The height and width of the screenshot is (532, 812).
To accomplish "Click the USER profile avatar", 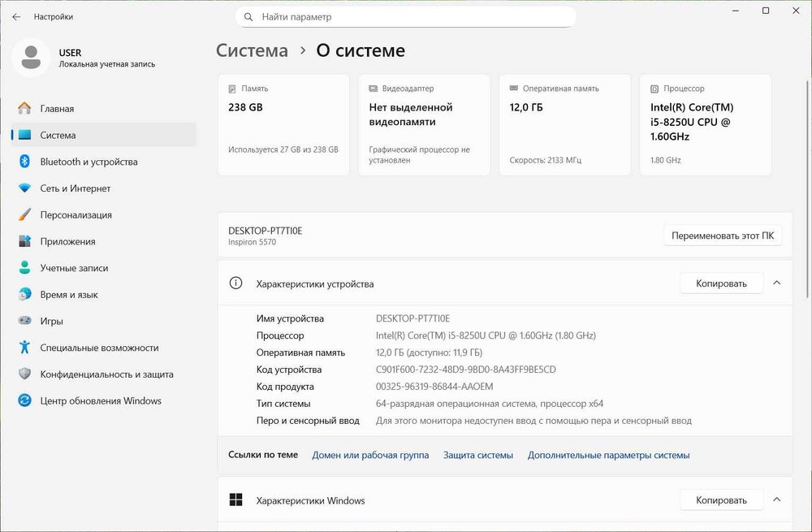I will click(x=31, y=57).
